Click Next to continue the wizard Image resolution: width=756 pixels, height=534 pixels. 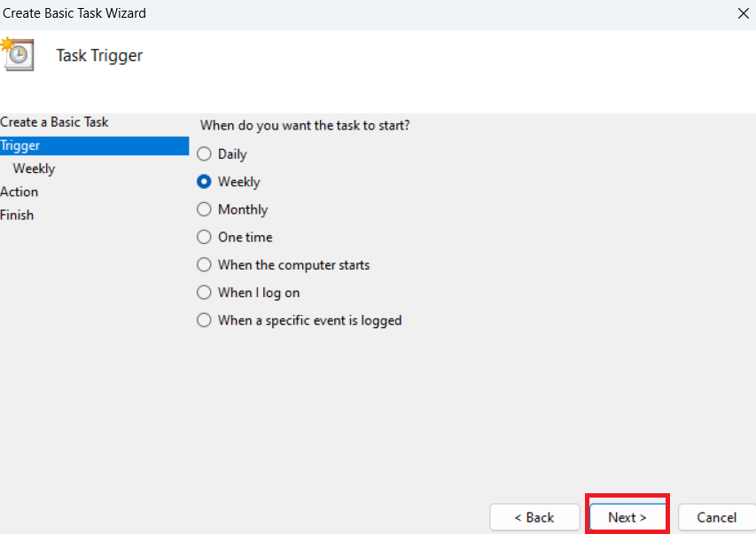coord(627,517)
